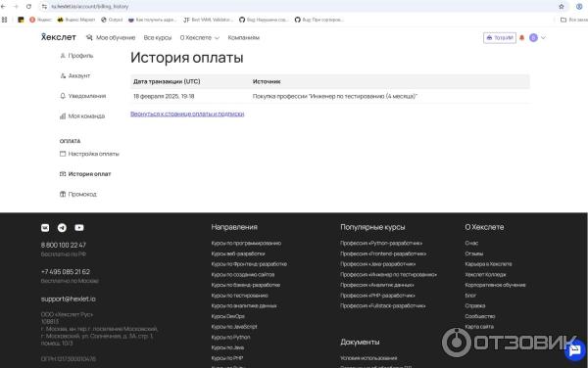Open Моя команда in the sidebar
Image resolution: width=588 pixels, height=368 pixels.
[x=82, y=116]
